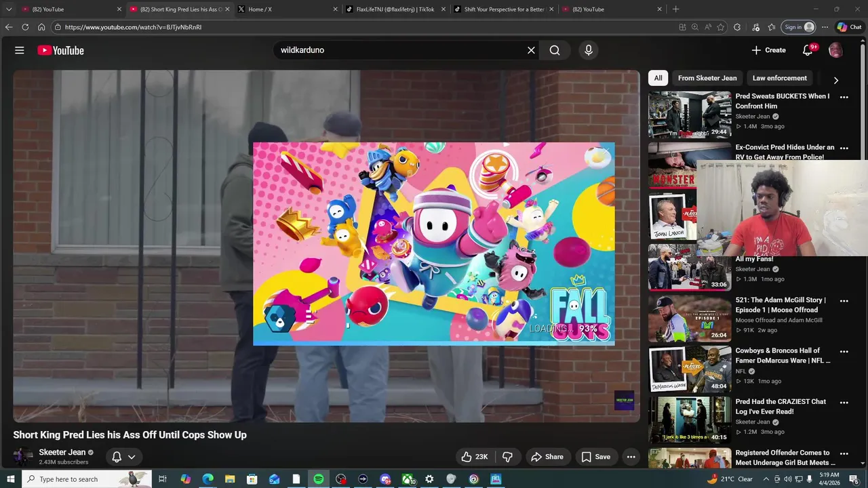Open the YouTube account avatar menu
Image resolution: width=868 pixels, height=488 pixels.
835,50
